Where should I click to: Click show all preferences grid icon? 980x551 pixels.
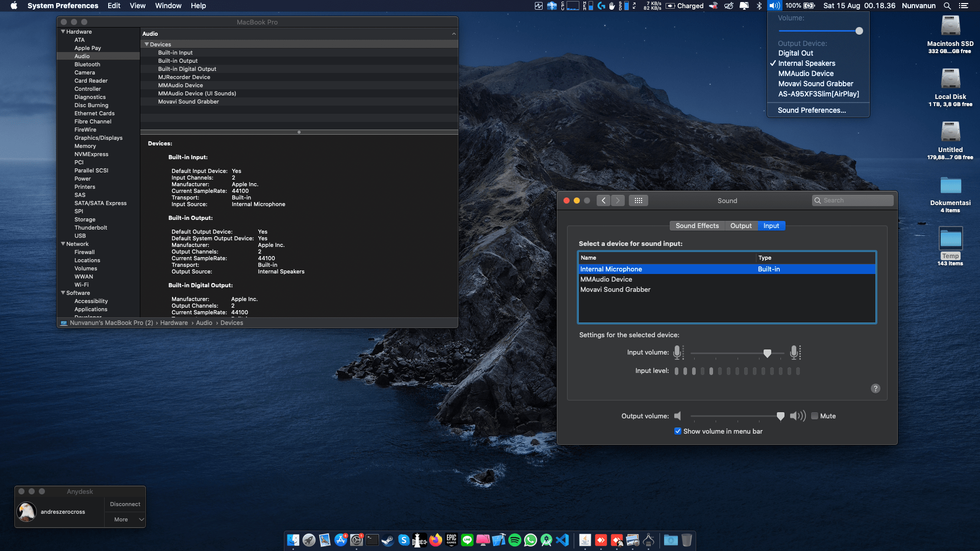(x=638, y=201)
